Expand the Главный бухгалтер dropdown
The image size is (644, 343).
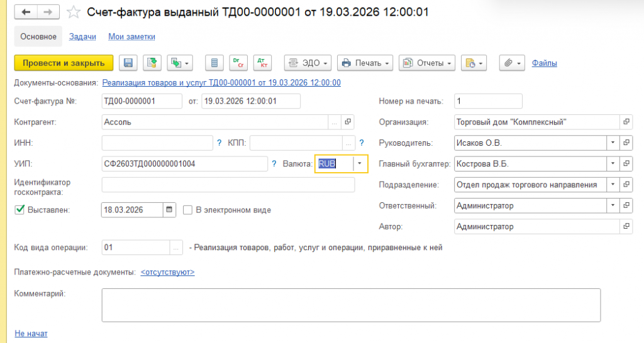pos(613,164)
